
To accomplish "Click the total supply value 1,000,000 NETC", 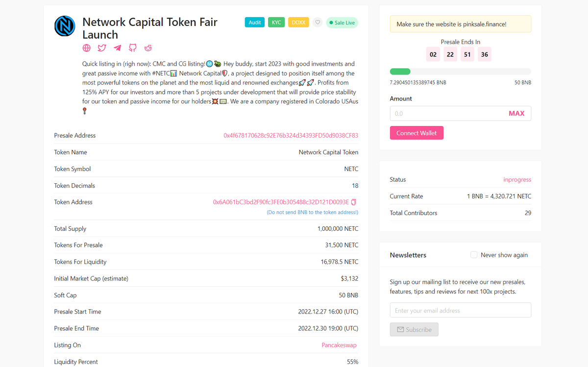I will coord(338,229).
